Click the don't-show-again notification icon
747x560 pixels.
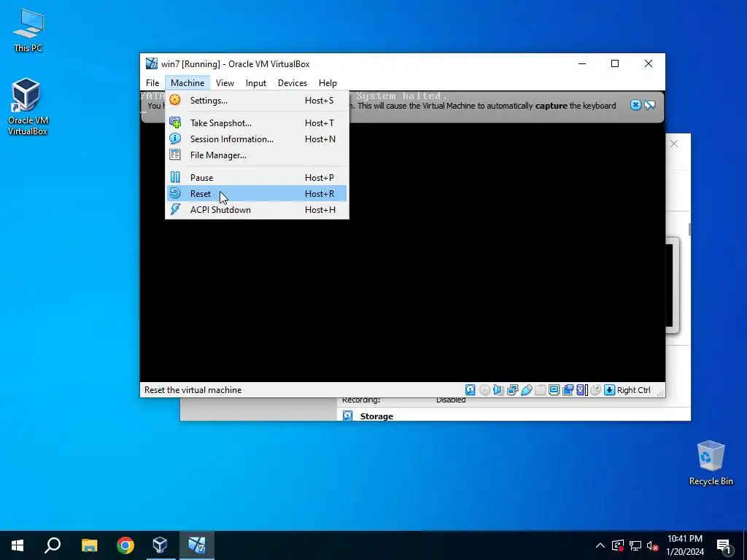650,105
